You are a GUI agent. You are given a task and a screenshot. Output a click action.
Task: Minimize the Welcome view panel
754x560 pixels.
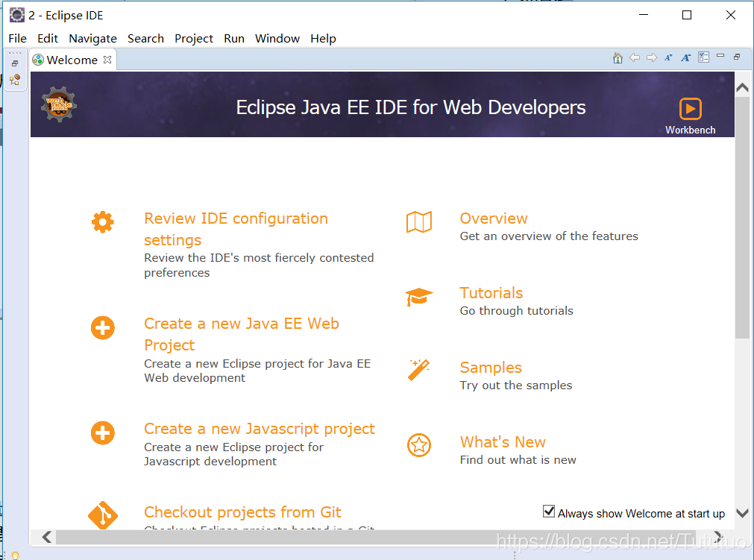[x=720, y=56]
